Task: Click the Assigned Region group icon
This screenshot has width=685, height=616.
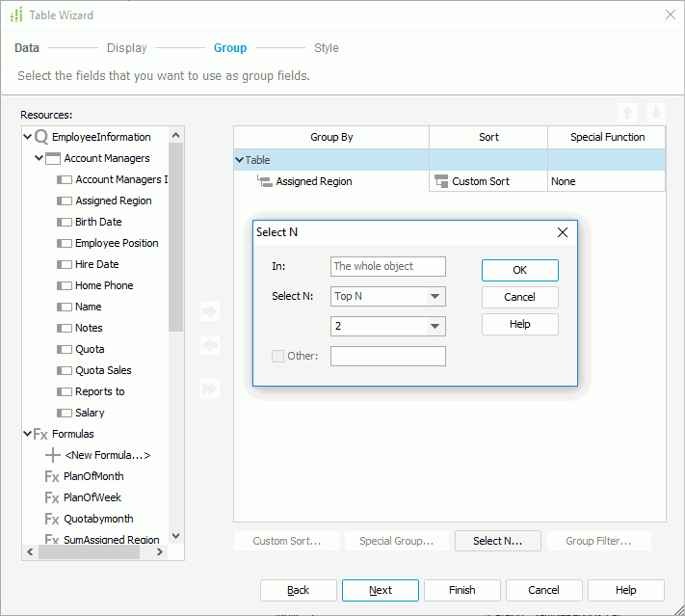Action: [265, 181]
